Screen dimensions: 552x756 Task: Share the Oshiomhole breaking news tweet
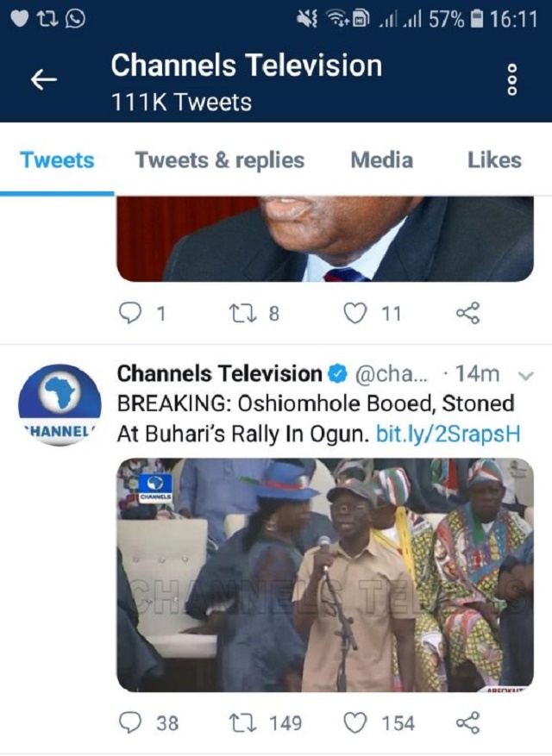(x=467, y=722)
